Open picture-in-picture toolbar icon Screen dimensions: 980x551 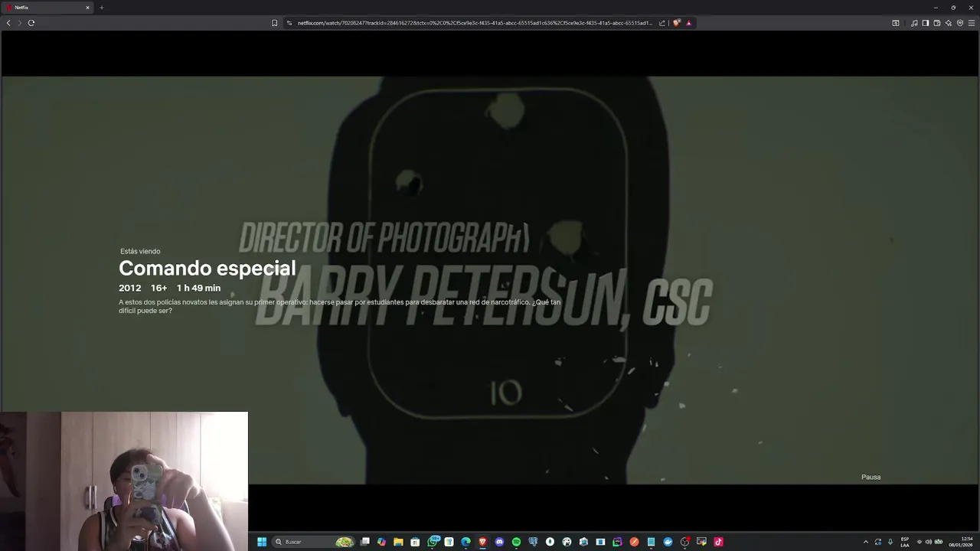tap(896, 23)
